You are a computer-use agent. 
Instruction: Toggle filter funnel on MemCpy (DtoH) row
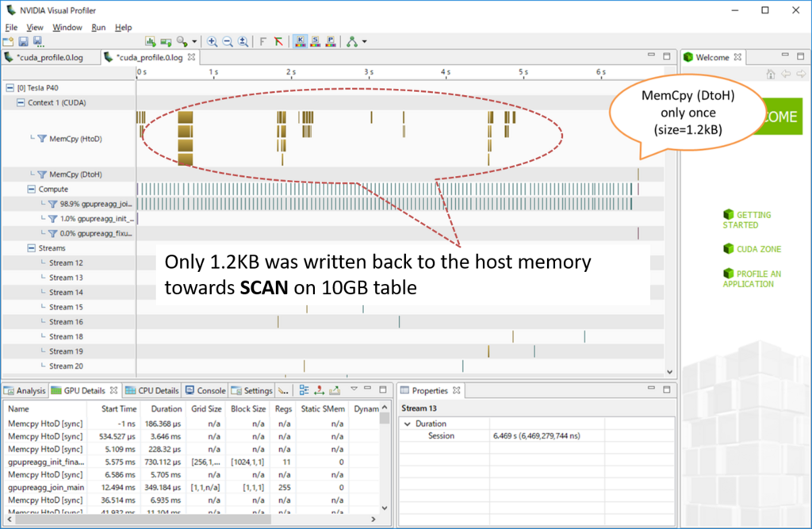point(42,174)
